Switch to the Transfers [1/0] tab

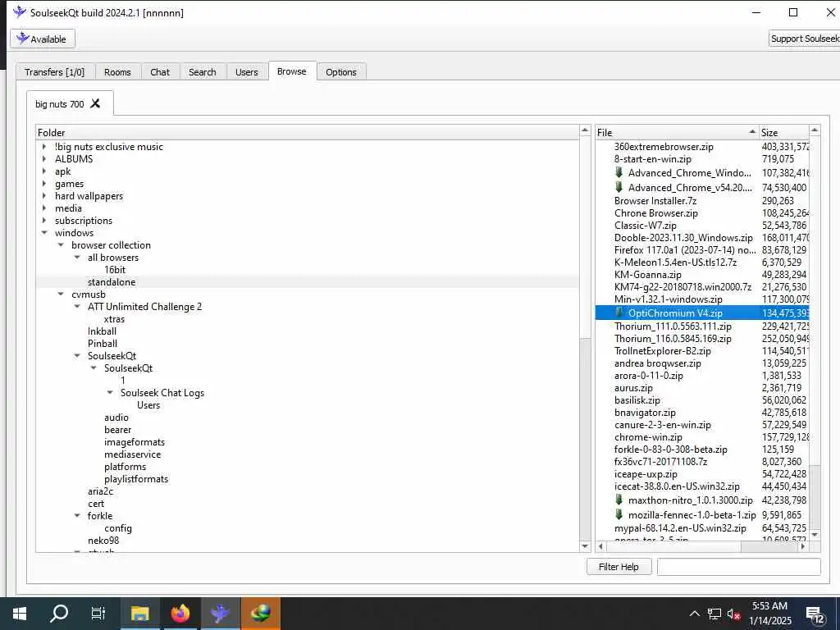coord(55,72)
